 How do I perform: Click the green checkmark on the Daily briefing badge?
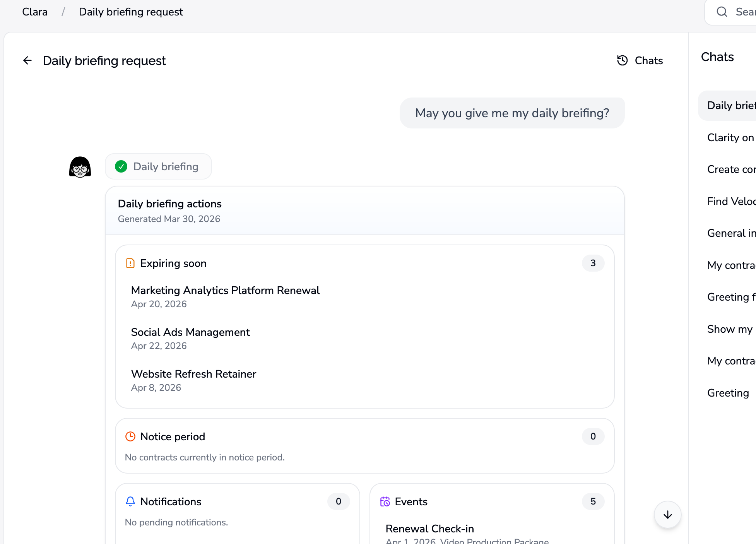click(121, 166)
